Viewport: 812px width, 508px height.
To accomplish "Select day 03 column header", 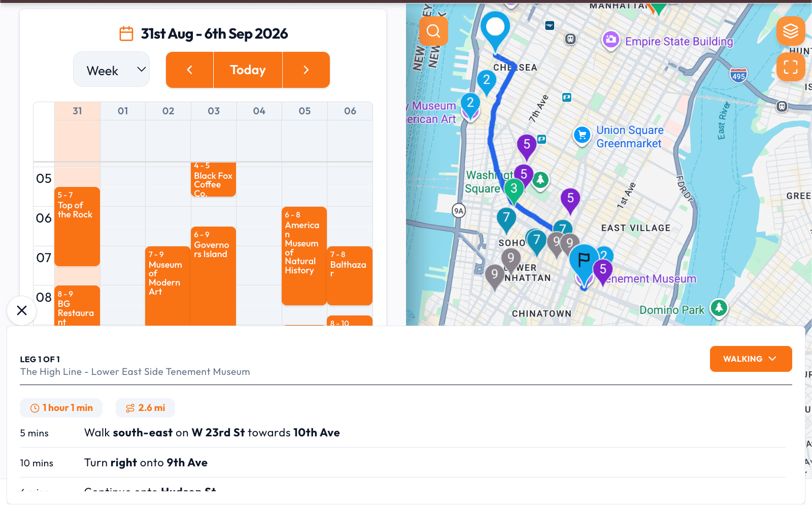I will [x=214, y=111].
